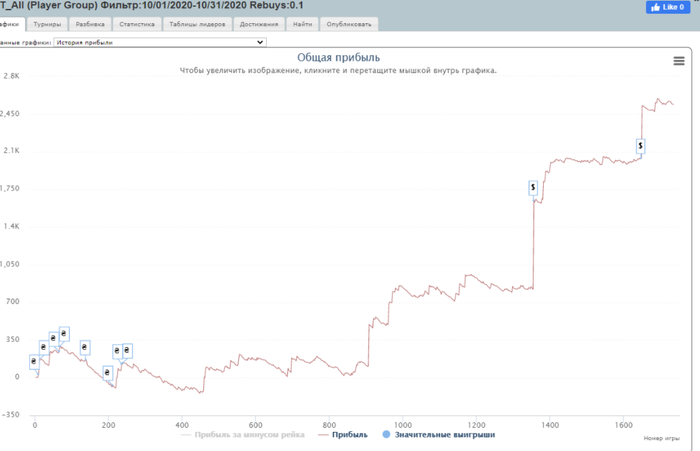Click the $ win marker near game 1650
The width and height of the screenshot is (700, 451).
click(640, 146)
